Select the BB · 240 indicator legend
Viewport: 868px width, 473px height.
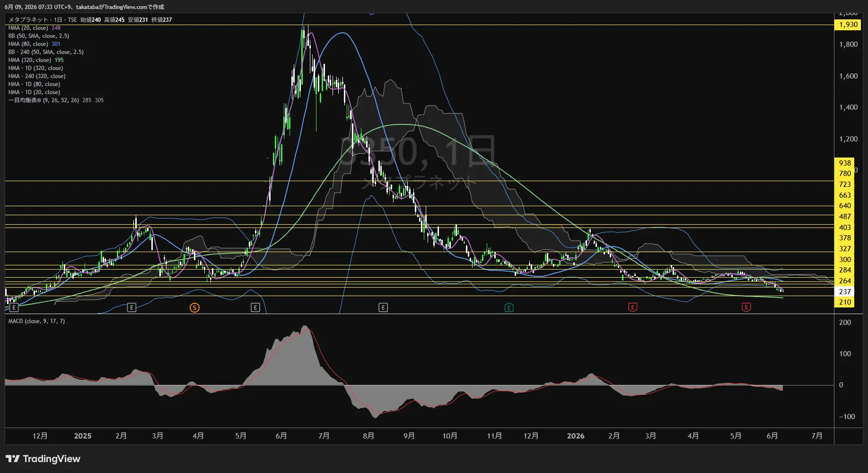pyautogui.click(x=46, y=52)
